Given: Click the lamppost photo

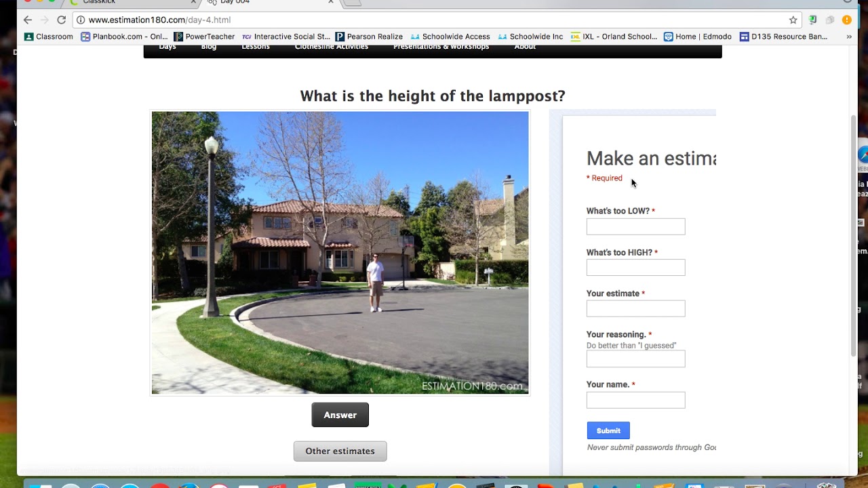Looking at the screenshot, I should (340, 252).
